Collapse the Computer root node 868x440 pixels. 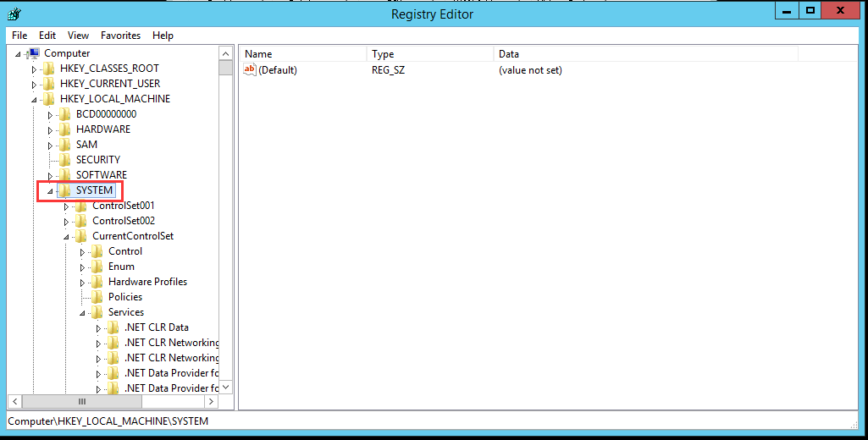click(x=19, y=54)
